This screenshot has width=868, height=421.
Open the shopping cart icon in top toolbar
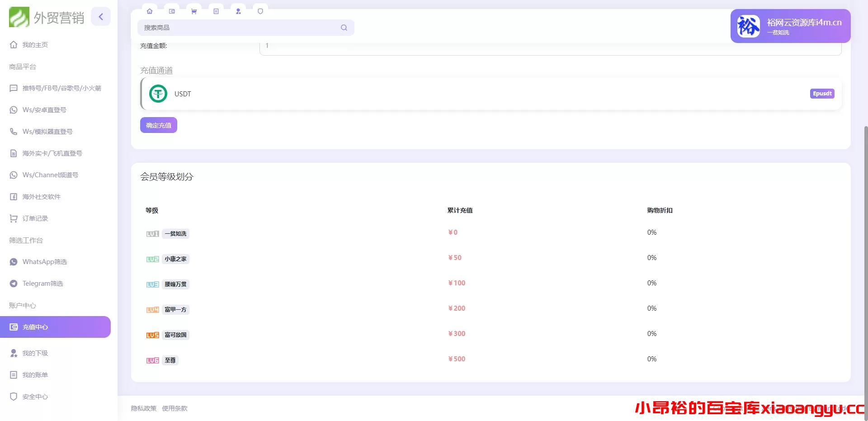[x=194, y=11]
